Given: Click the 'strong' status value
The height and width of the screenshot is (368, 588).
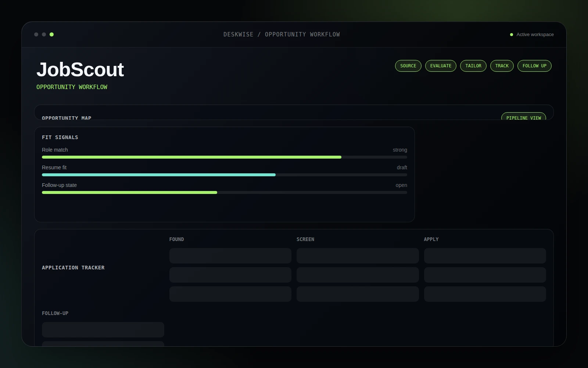Looking at the screenshot, I should (x=400, y=150).
